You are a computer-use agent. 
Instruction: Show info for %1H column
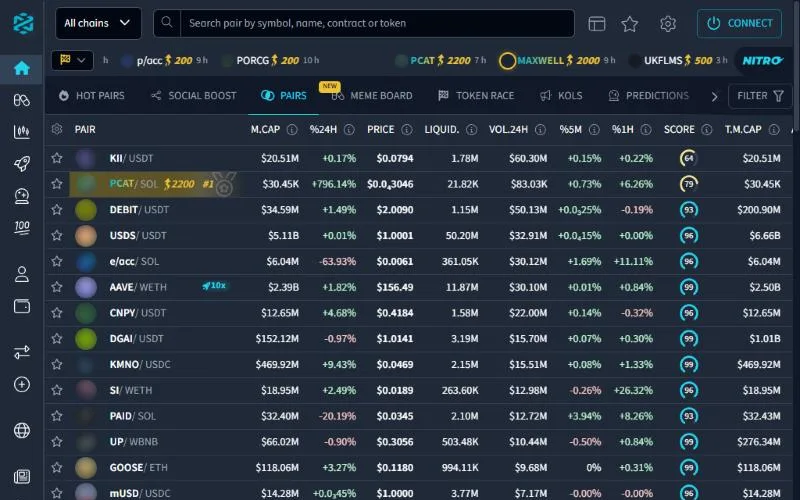tap(646, 130)
